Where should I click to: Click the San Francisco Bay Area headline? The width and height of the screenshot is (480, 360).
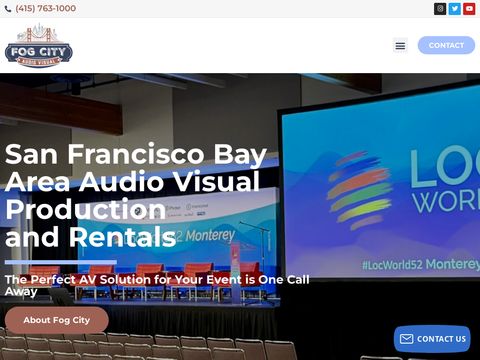pyautogui.click(x=136, y=195)
